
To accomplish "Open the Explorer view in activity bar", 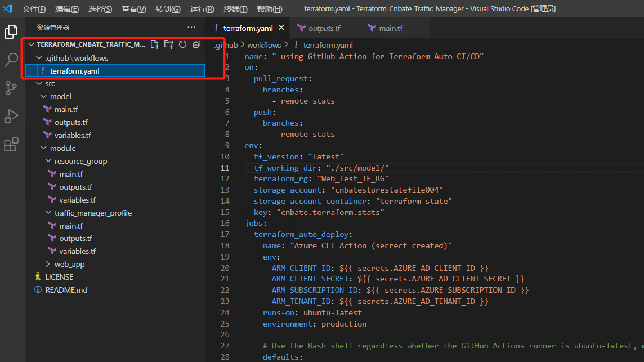I will [x=11, y=32].
